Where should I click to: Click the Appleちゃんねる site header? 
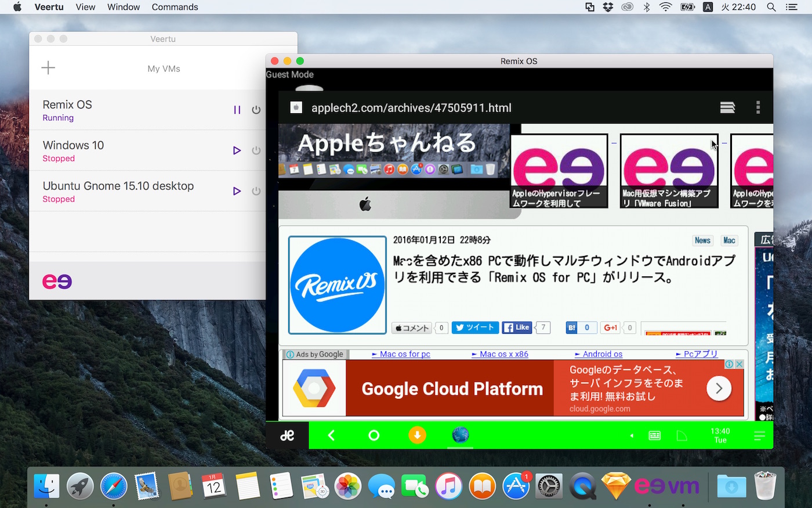[x=387, y=143]
